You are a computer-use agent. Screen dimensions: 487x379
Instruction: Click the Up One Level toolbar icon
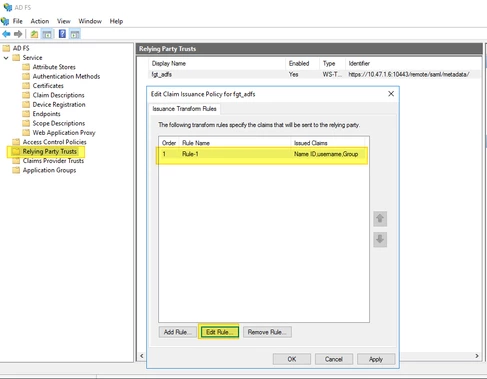pyautogui.click(x=34, y=34)
